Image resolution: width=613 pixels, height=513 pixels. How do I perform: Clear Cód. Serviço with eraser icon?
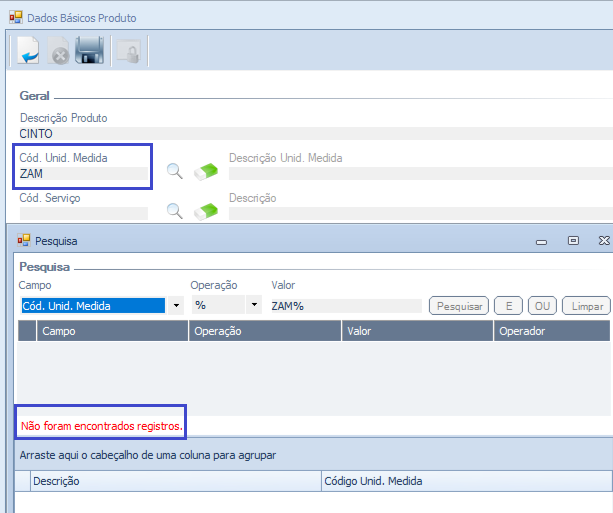[x=206, y=212]
